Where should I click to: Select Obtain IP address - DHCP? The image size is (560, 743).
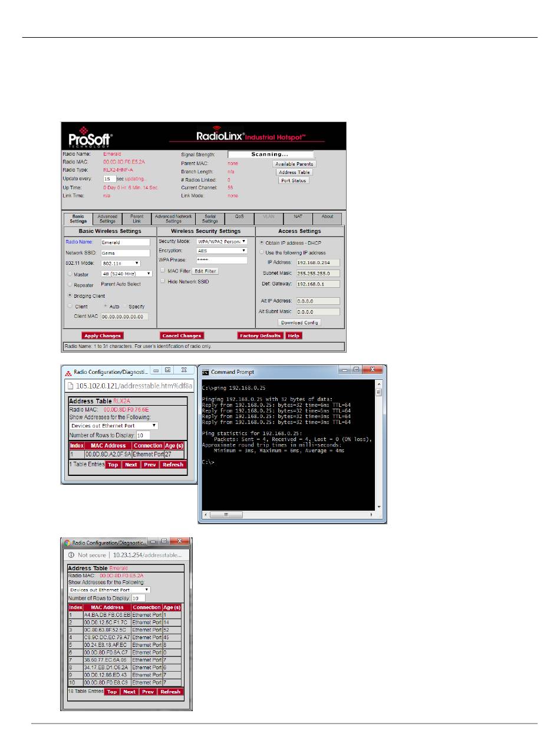[x=261, y=242]
